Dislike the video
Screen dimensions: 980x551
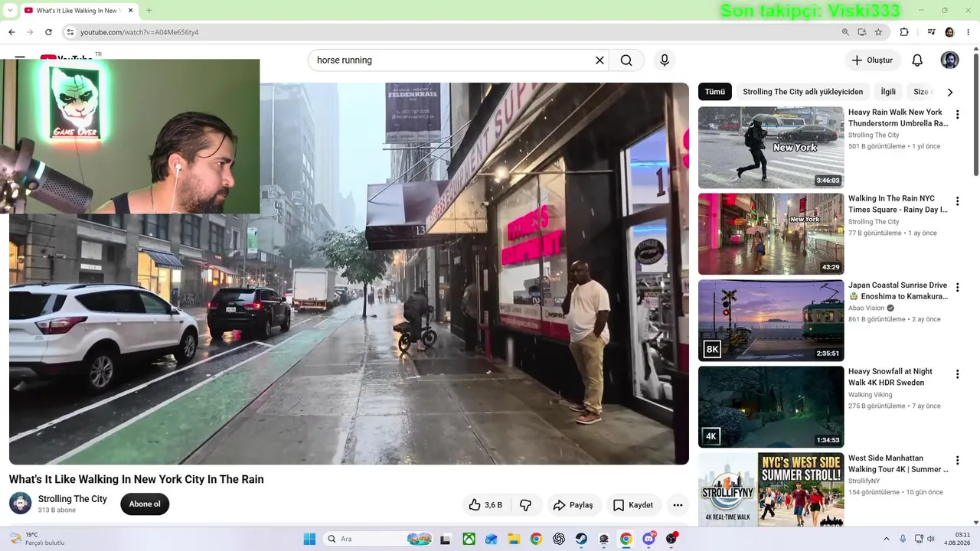(x=526, y=505)
